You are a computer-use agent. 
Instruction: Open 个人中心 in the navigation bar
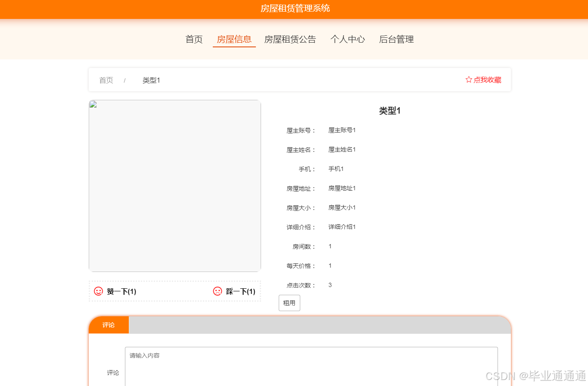click(x=348, y=40)
